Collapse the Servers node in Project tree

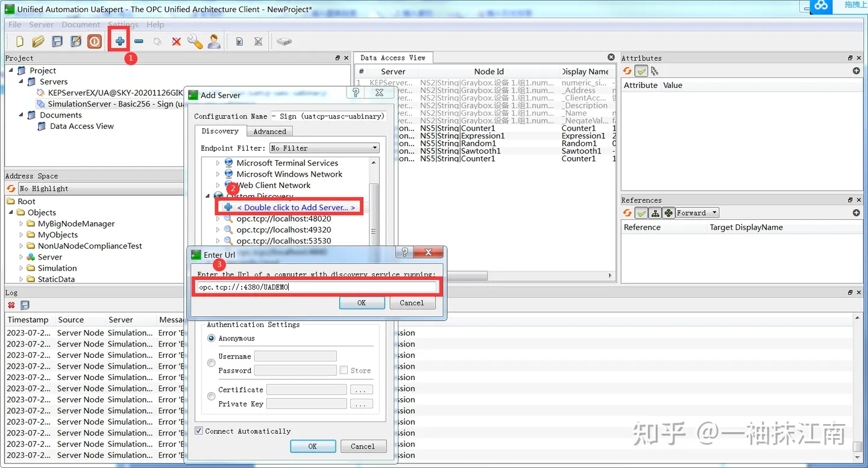21,81
